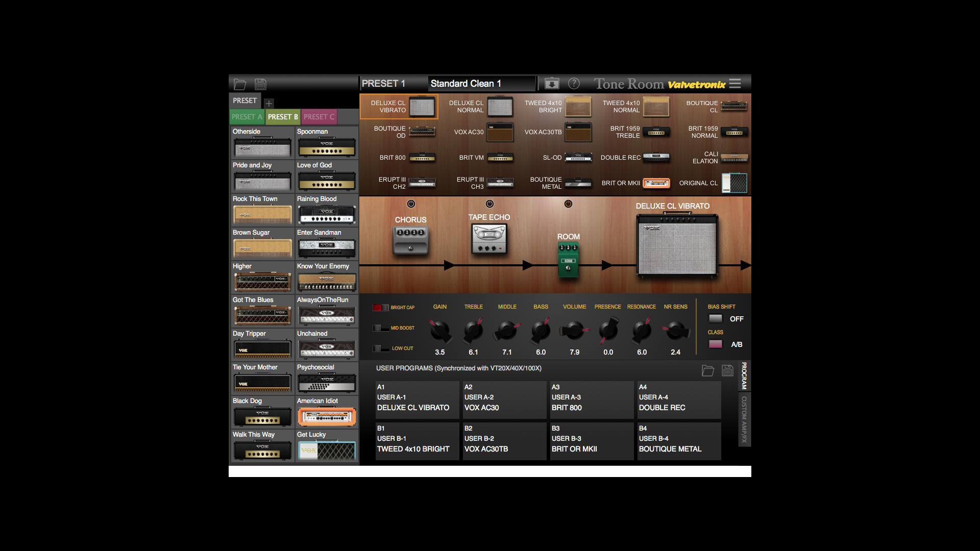Screen dimensions: 980x551
Task: Click the data transfer download icon
Action: (x=551, y=83)
